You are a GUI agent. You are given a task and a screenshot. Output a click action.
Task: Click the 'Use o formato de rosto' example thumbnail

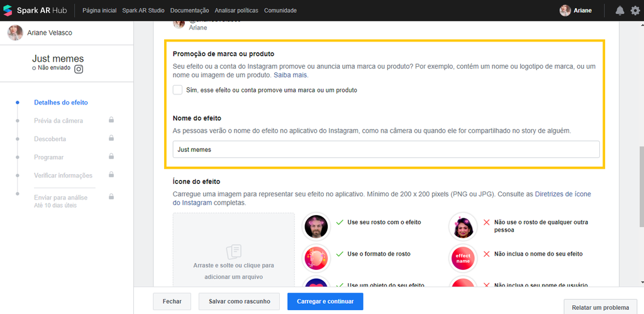(x=316, y=258)
